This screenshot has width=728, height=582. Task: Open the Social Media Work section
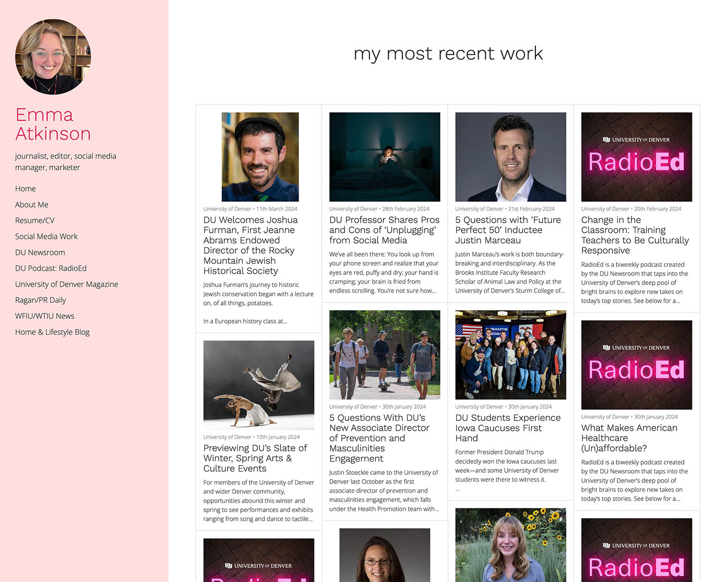[46, 236]
